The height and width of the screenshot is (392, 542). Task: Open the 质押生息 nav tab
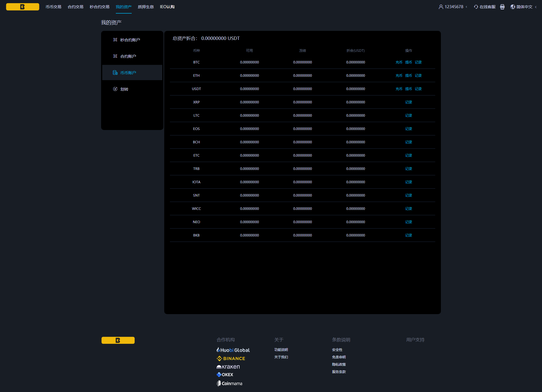pyautogui.click(x=146, y=7)
